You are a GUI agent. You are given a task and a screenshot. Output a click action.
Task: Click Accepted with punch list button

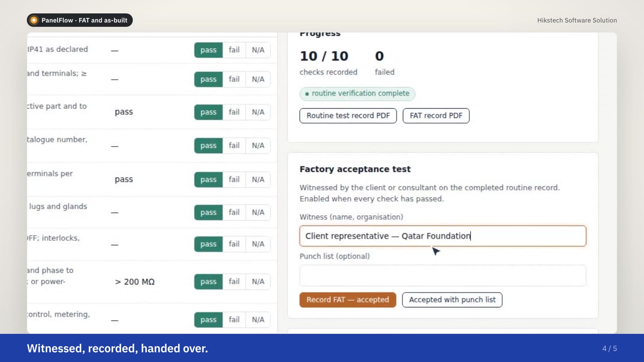tap(452, 300)
